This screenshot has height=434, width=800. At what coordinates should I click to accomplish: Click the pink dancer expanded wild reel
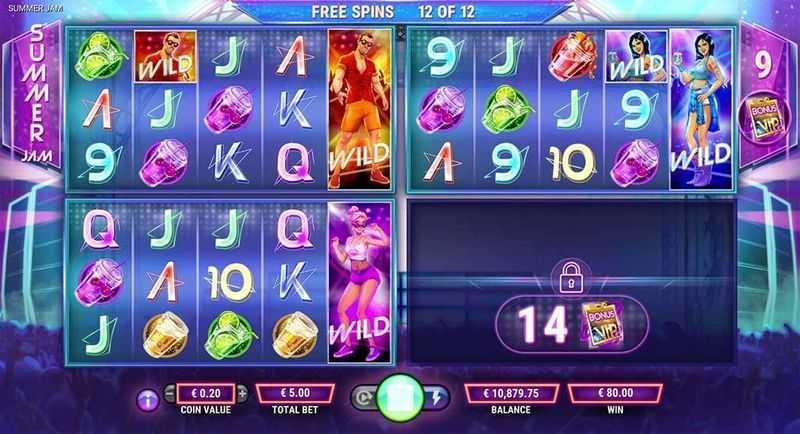click(359, 283)
